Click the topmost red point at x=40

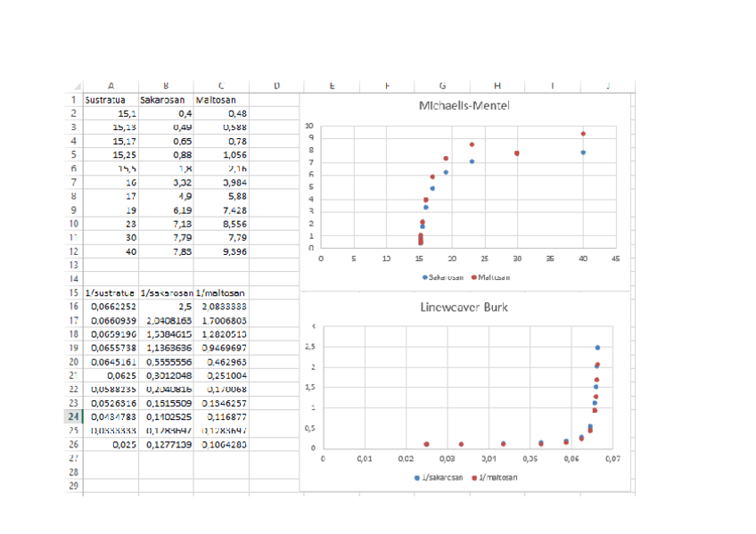583,134
